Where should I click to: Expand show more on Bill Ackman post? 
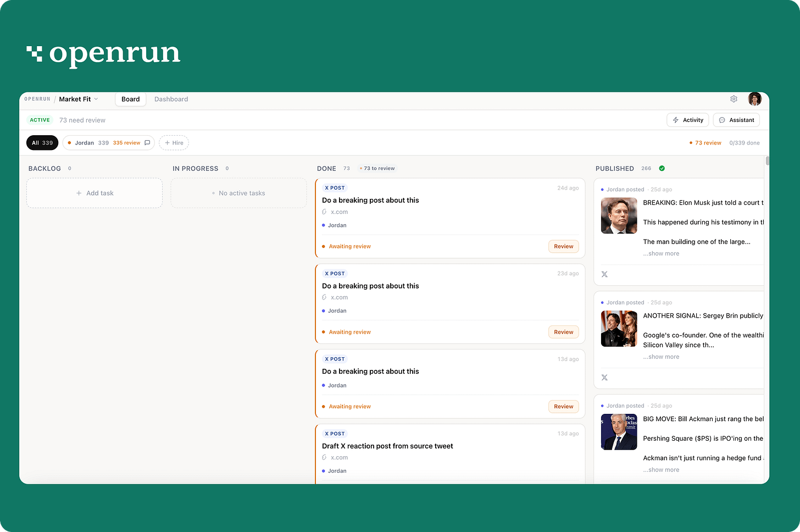tap(661, 470)
